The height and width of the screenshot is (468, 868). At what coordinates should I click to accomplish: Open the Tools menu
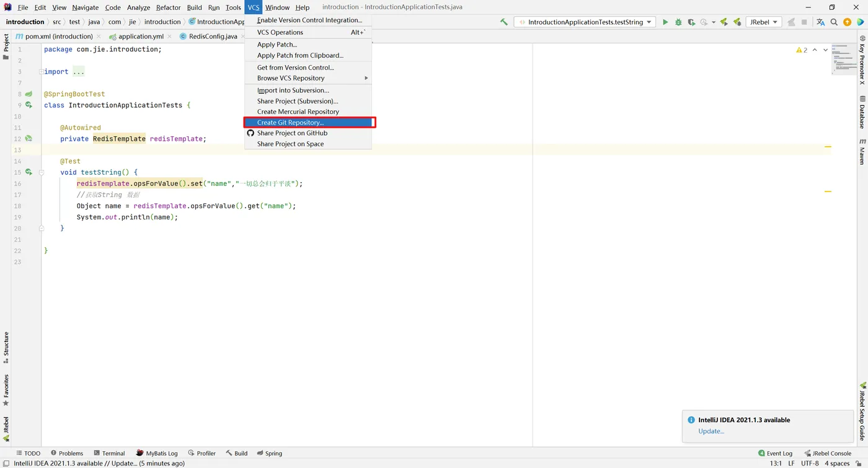click(x=233, y=7)
